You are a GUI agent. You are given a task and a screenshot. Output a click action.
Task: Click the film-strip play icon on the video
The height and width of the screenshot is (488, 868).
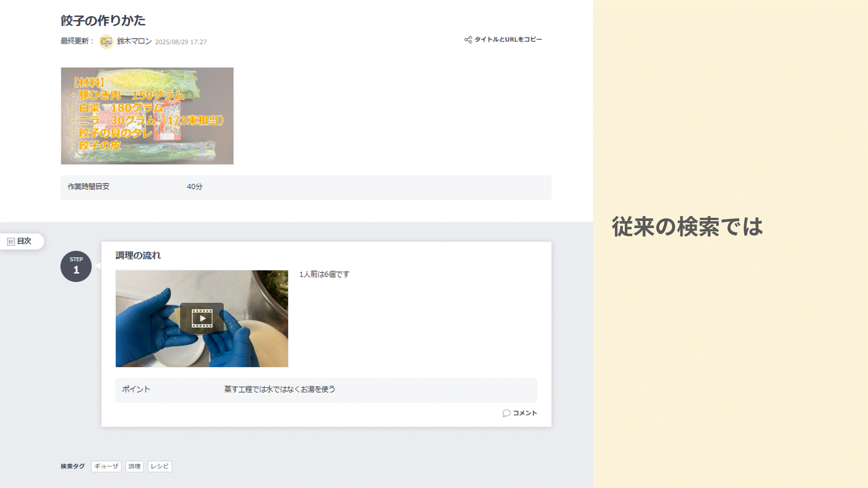tap(202, 318)
